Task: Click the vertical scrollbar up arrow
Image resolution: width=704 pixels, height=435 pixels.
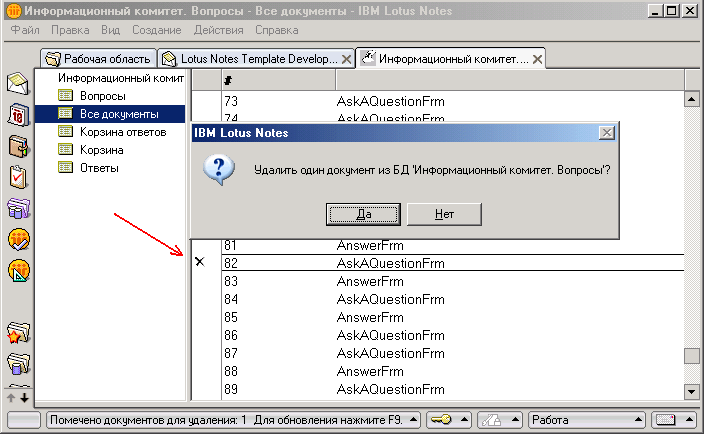Action: (x=691, y=99)
